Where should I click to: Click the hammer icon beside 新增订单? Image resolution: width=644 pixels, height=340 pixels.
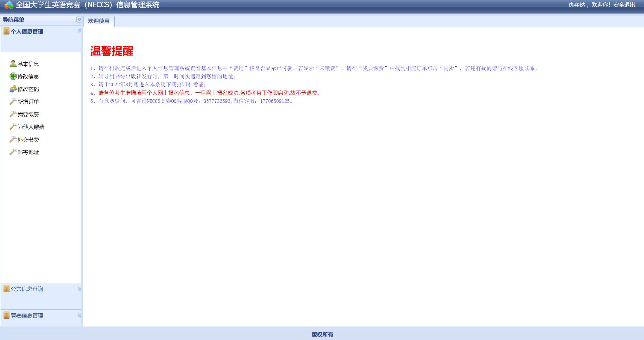click(x=13, y=101)
